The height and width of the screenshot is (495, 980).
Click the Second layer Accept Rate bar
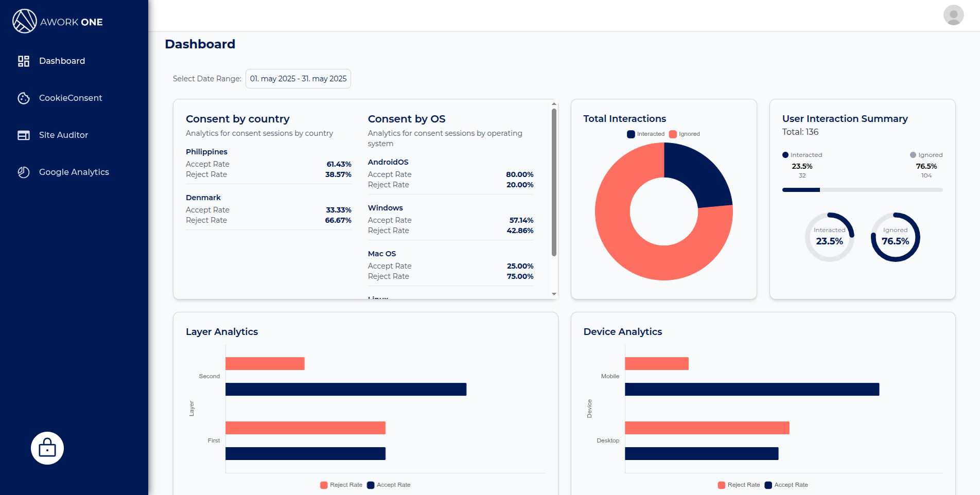[346, 390]
